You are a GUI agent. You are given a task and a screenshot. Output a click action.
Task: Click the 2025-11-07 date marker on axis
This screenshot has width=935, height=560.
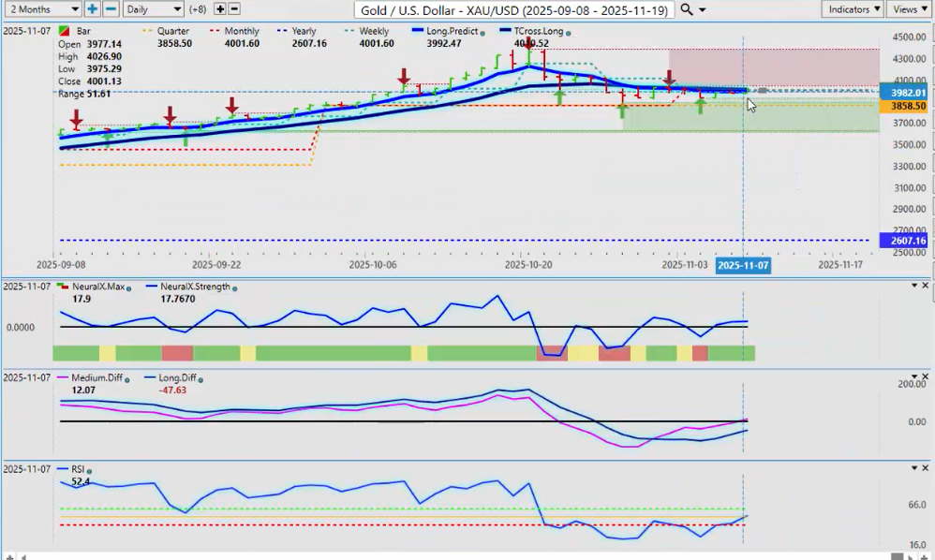tap(742, 266)
